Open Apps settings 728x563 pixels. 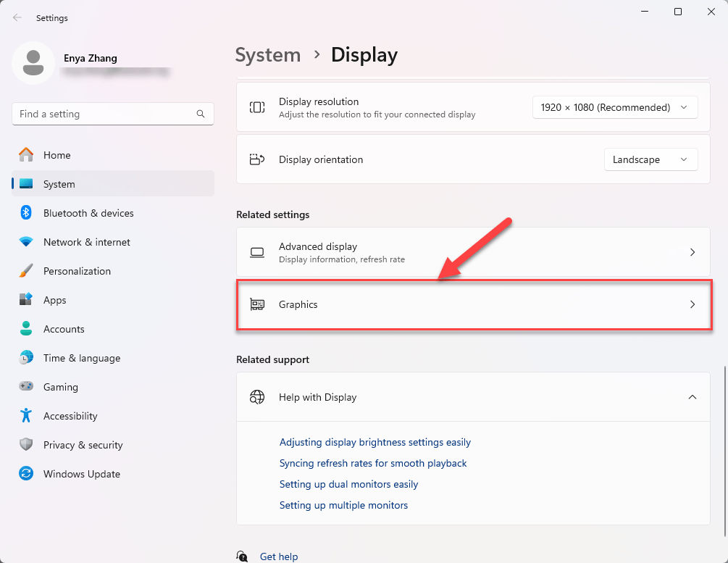[x=113, y=300]
